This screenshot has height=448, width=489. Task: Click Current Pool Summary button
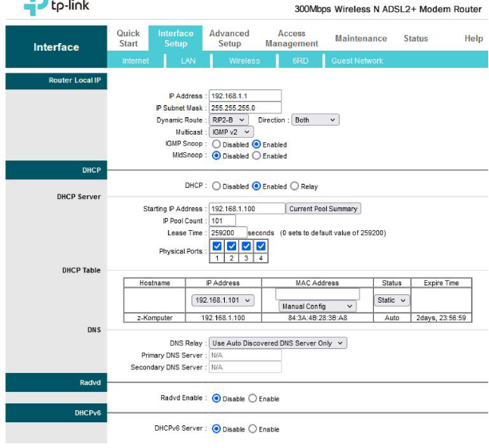tap(323, 208)
